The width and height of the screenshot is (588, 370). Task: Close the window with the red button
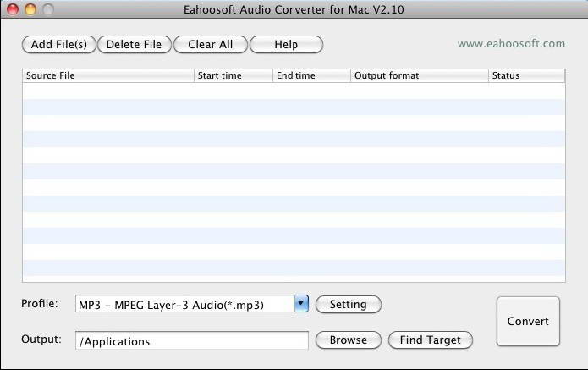pos(13,9)
